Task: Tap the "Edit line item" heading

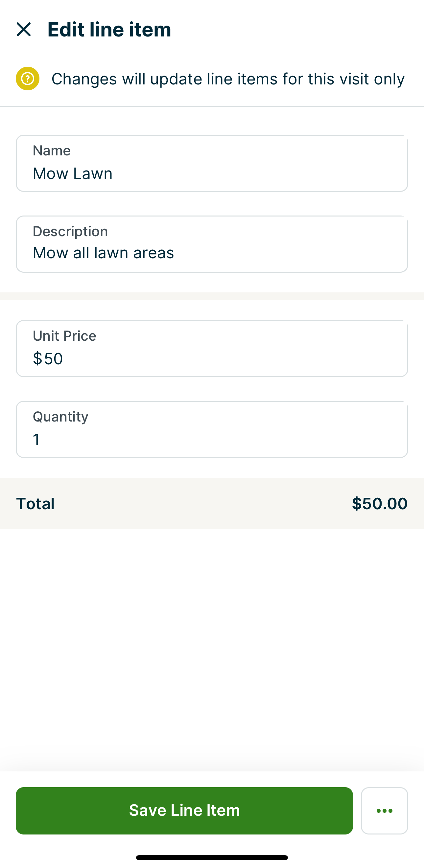Action: pos(109,30)
